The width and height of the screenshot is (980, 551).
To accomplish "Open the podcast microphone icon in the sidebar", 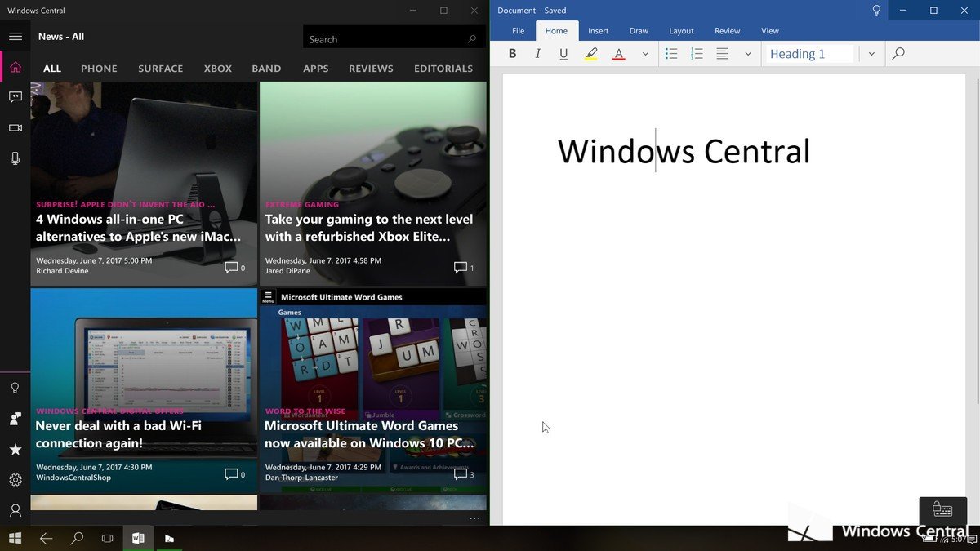I will 15,158.
